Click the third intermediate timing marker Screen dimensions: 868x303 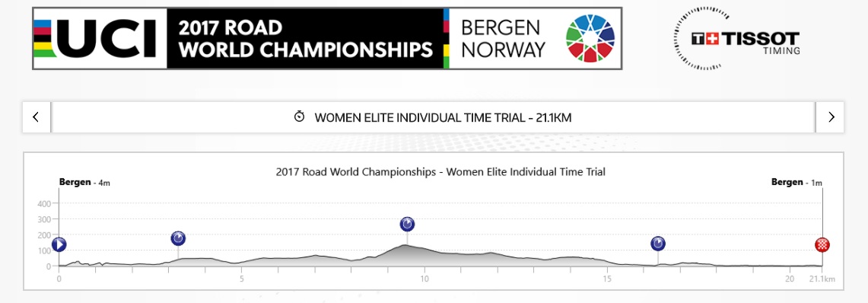tap(657, 244)
